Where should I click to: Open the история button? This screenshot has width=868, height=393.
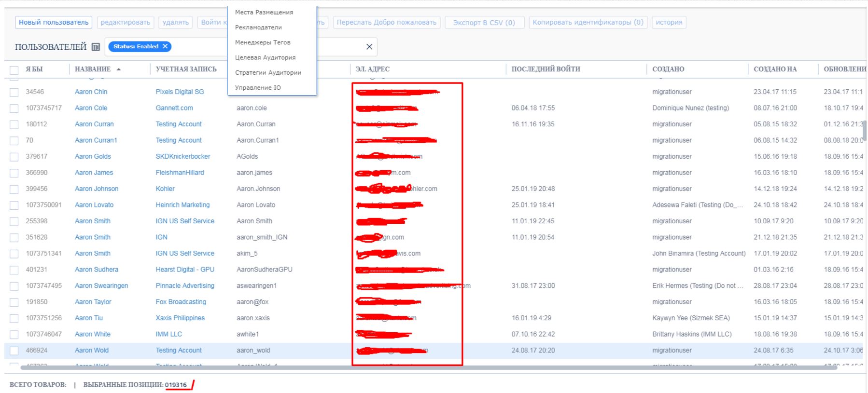pyautogui.click(x=669, y=22)
